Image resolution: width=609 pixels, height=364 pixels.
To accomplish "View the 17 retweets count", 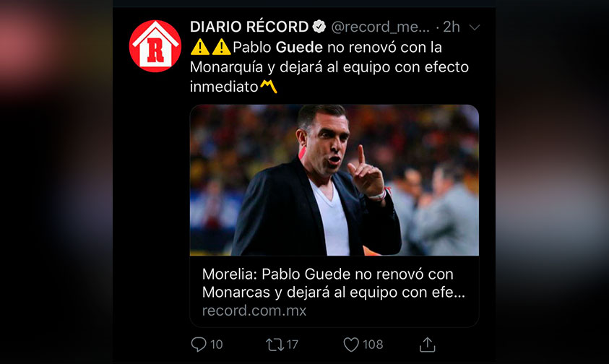I will point(293,344).
